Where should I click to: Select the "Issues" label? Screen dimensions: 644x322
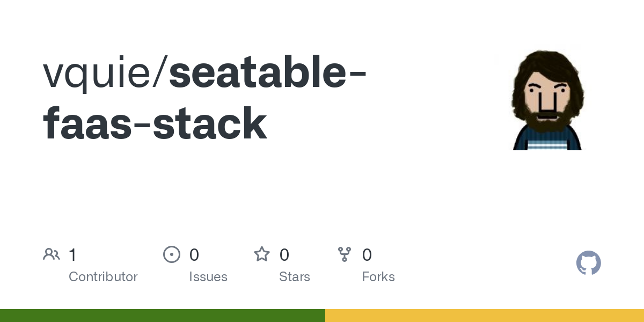coord(208,277)
